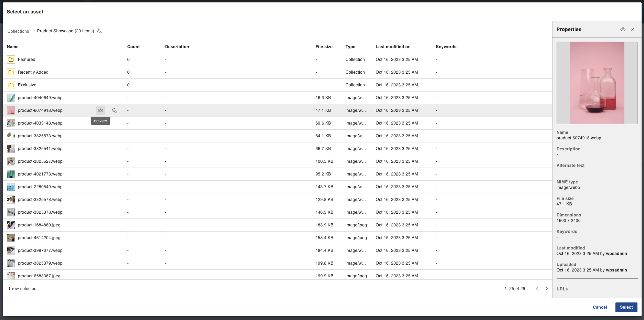
Task: Go to previous page of assets
Action: click(537, 289)
